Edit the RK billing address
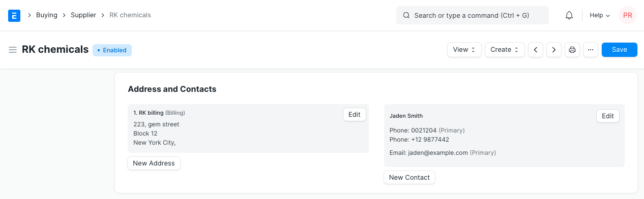Viewport: 644px width, 199px height. (x=355, y=115)
